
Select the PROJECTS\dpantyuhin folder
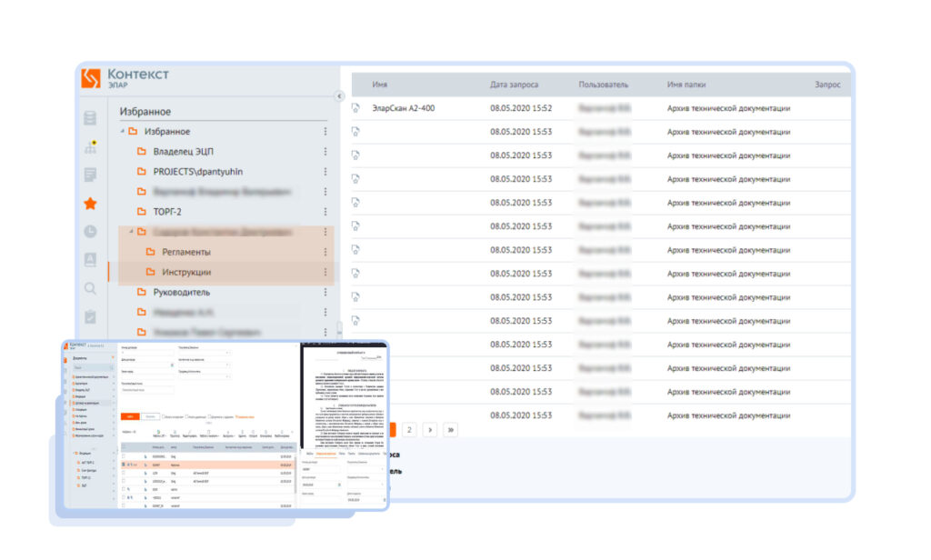point(197,172)
